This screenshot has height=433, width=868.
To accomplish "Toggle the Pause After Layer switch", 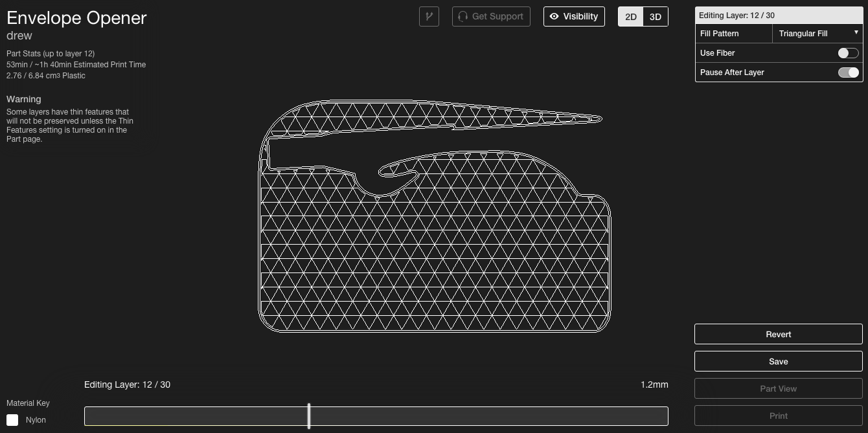I will [x=848, y=72].
